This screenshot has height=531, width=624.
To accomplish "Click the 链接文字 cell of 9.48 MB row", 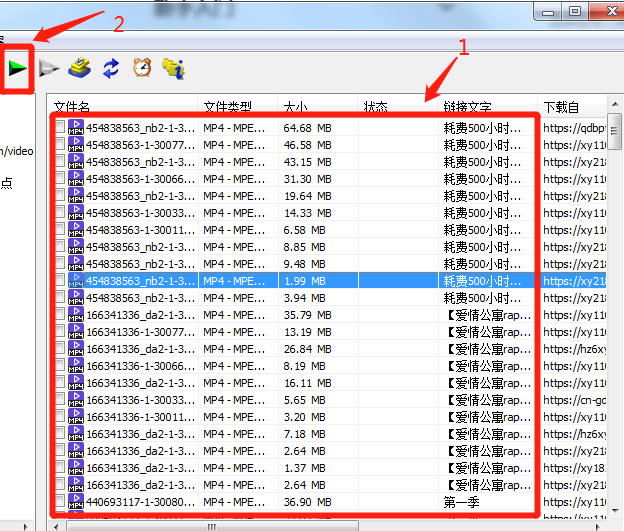I will [x=482, y=264].
